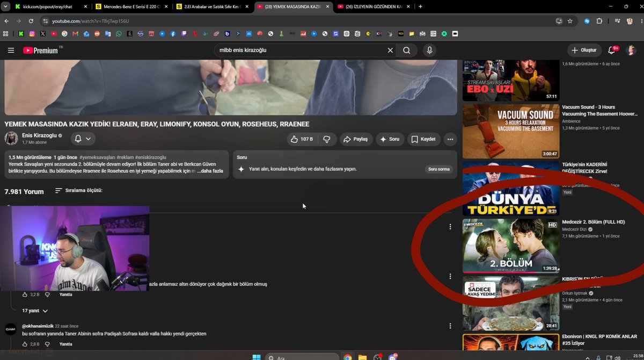The image size is (644, 360).
Task: Click the Paylaş share button
Action: 356,139
